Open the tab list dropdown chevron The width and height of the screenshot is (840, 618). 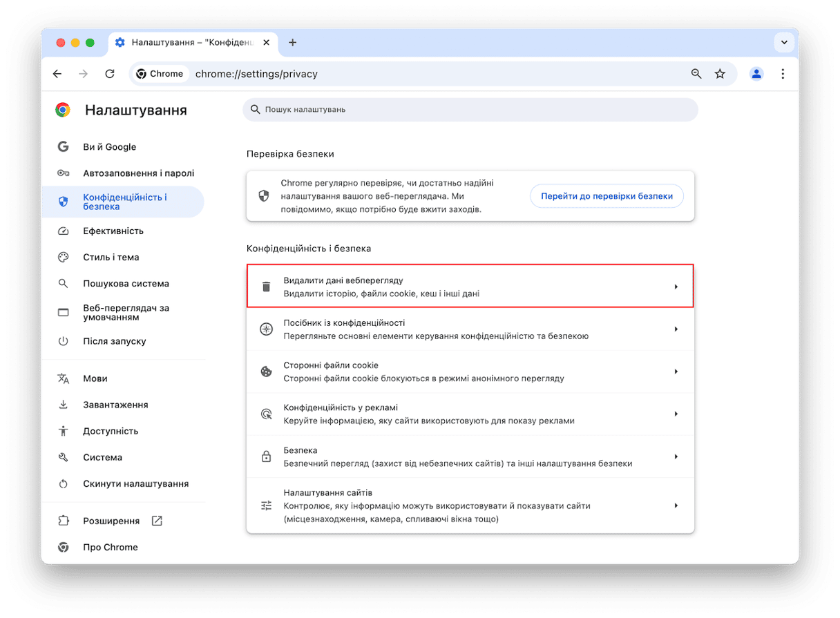pos(784,42)
